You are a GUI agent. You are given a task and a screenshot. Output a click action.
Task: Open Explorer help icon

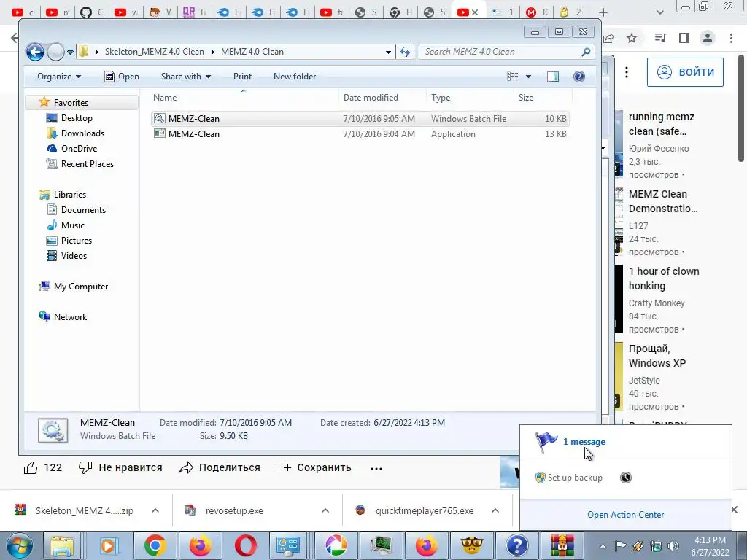click(578, 77)
